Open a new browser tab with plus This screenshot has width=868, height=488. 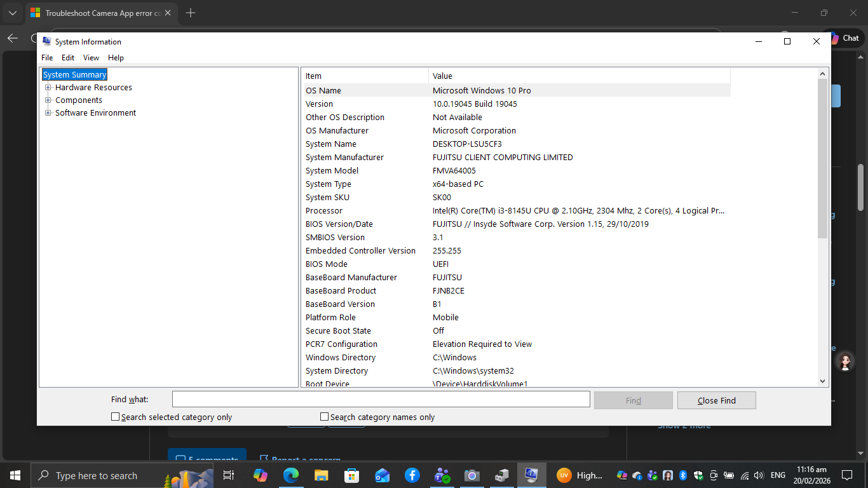click(191, 13)
